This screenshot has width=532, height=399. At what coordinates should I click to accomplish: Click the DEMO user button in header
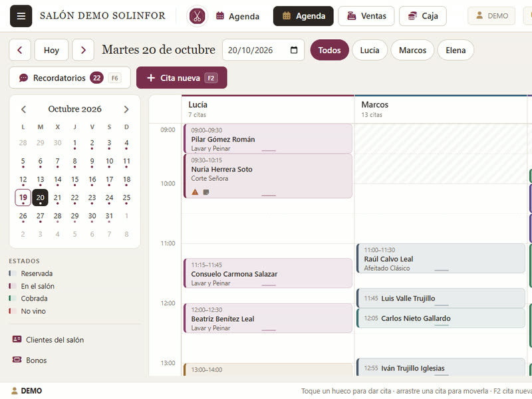pos(491,16)
